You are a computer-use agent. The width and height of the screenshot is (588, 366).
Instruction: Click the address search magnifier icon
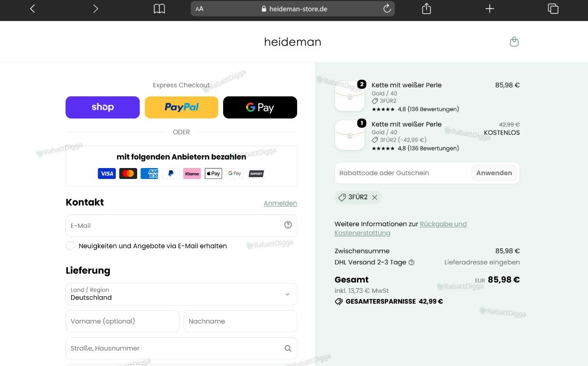288,348
